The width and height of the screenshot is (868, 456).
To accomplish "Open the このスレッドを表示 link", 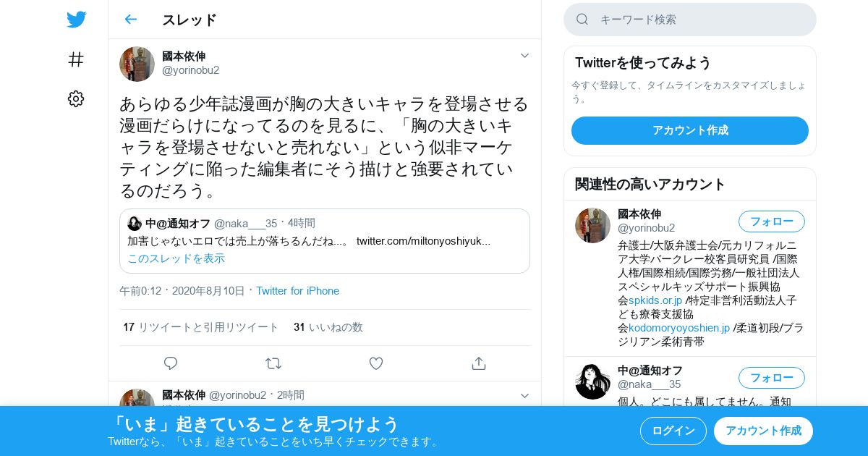I will [176, 258].
